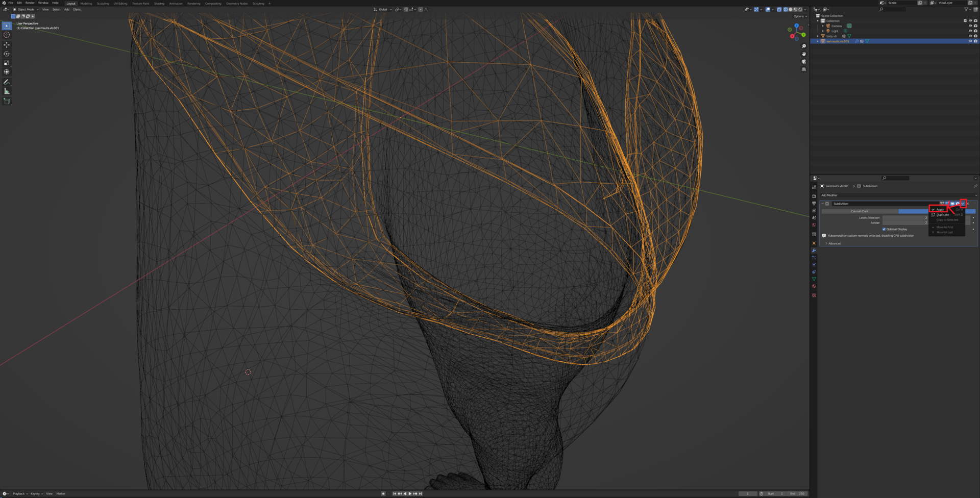Select the Scale tool
The height and width of the screenshot is (498, 980).
tap(7, 63)
